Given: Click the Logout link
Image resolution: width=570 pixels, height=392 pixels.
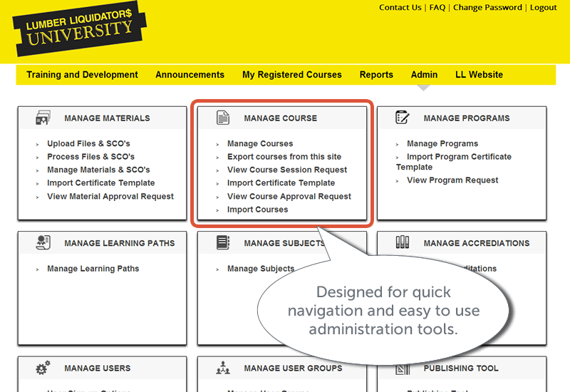Looking at the screenshot, I should coord(543,7).
